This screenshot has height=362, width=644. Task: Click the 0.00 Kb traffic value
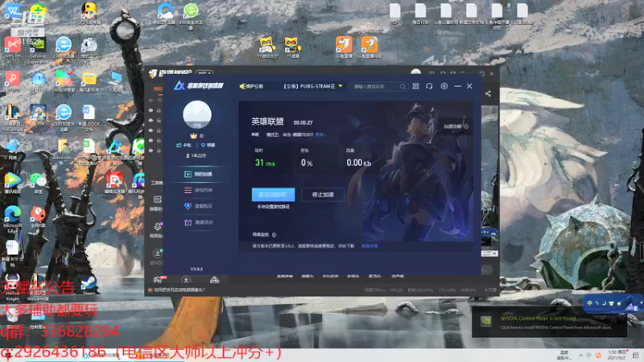pyautogui.click(x=358, y=163)
